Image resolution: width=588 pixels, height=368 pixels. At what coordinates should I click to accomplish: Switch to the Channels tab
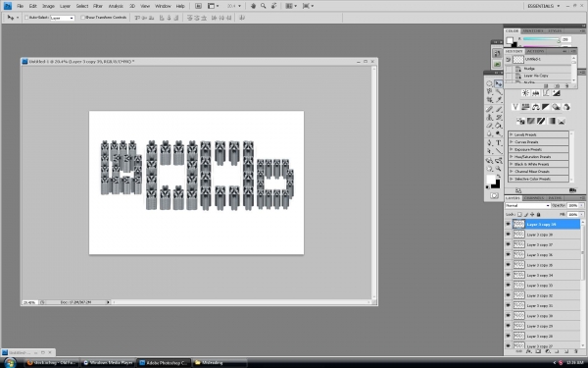534,198
